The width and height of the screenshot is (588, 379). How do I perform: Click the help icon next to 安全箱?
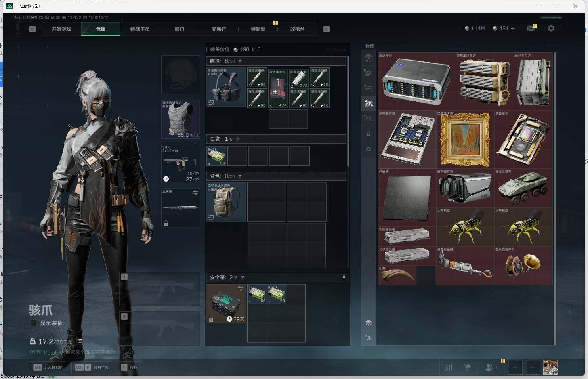pyautogui.click(x=242, y=277)
